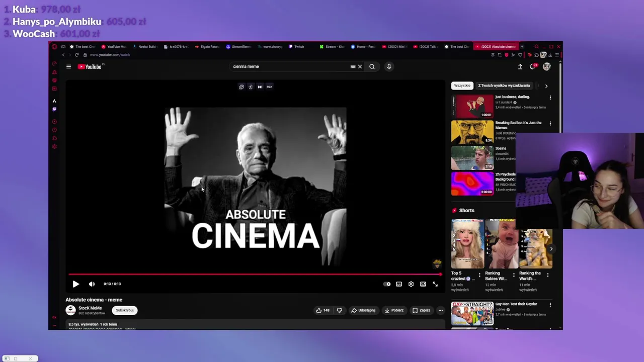
Task: Open the YouTube upload icon
Action: (520, 66)
